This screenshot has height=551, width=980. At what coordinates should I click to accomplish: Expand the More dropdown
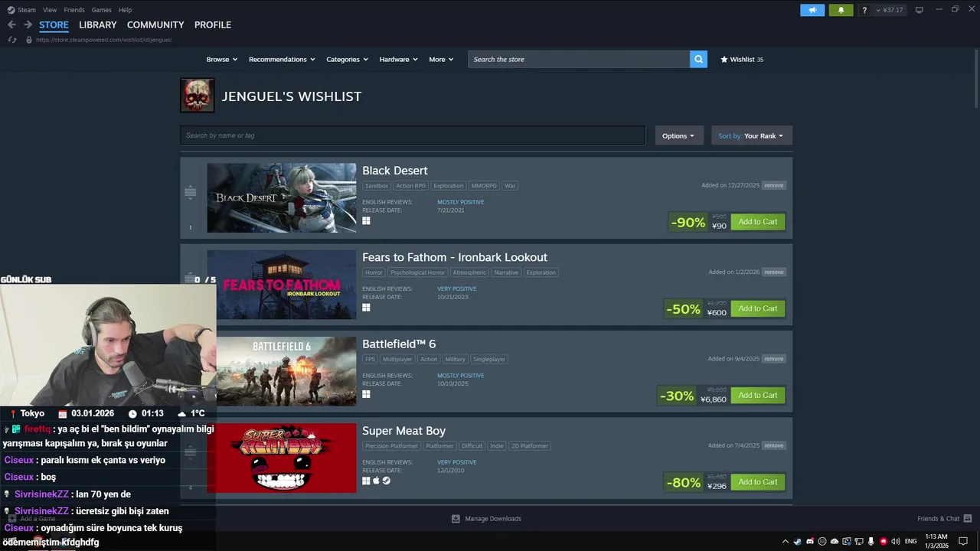coord(441,59)
